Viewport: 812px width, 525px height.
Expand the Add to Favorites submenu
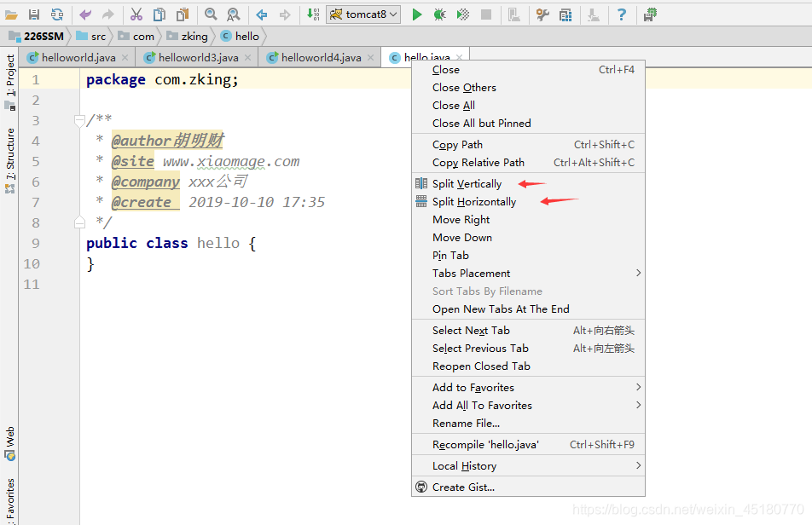tap(528, 388)
